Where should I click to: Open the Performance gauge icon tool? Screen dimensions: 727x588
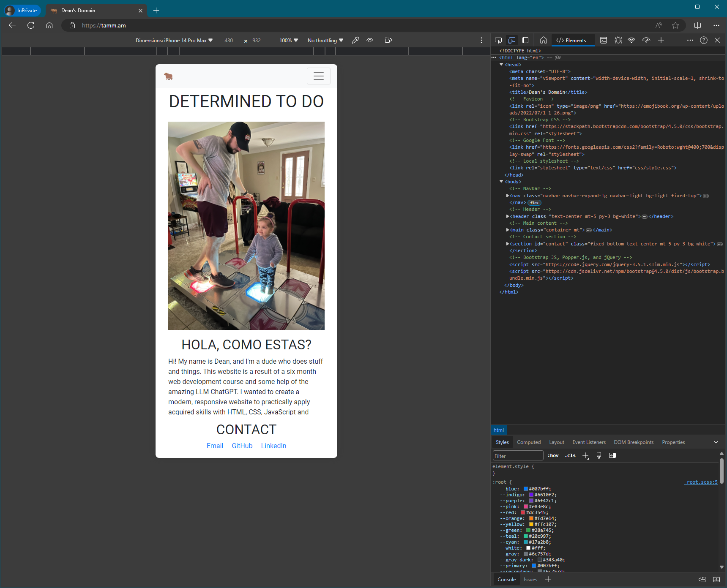(646, 40)
